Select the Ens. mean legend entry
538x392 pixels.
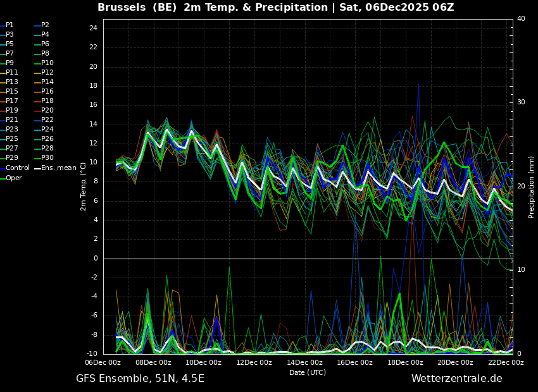[58, 168]
